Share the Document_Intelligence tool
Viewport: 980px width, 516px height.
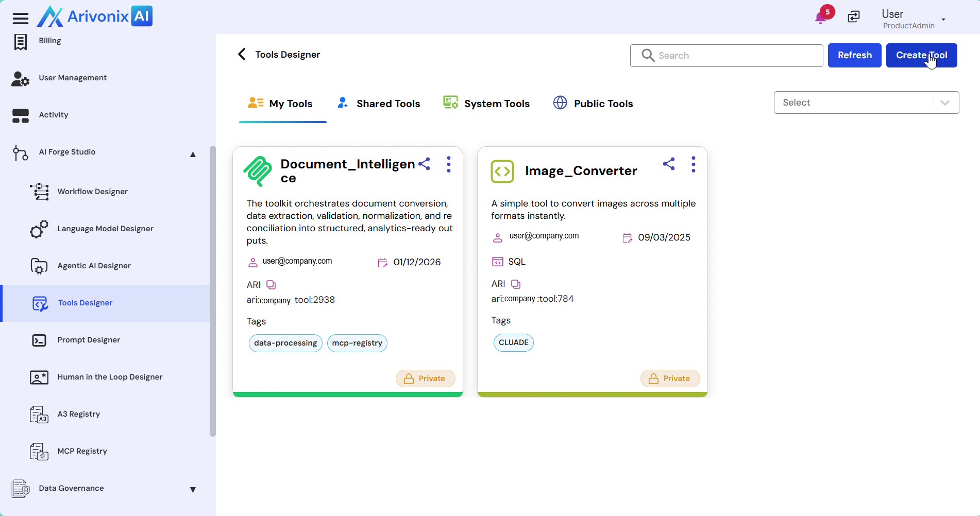pyautogui.click(x=424, y=164)
